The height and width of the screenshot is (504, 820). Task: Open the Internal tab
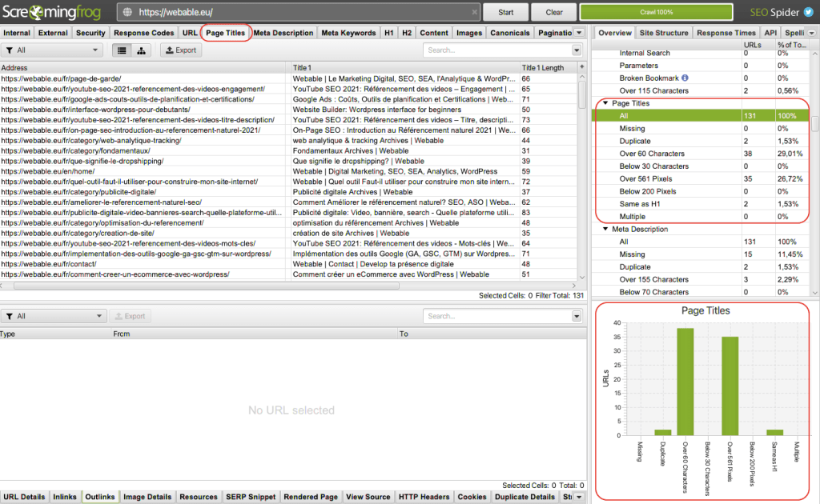(17, 32)
